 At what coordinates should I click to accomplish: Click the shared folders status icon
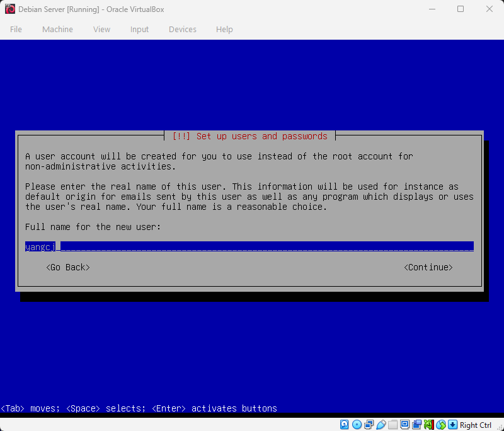pos(392,424)
